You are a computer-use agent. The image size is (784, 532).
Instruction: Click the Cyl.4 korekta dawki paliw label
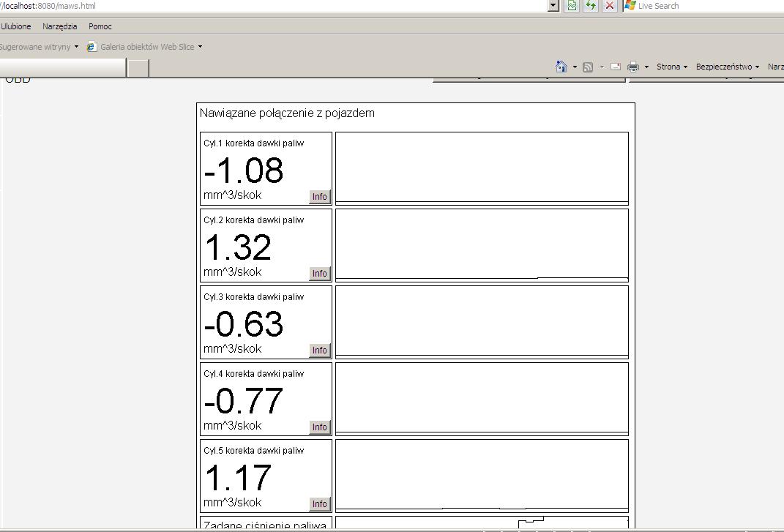pyautogui.click(x=253, y=374)
